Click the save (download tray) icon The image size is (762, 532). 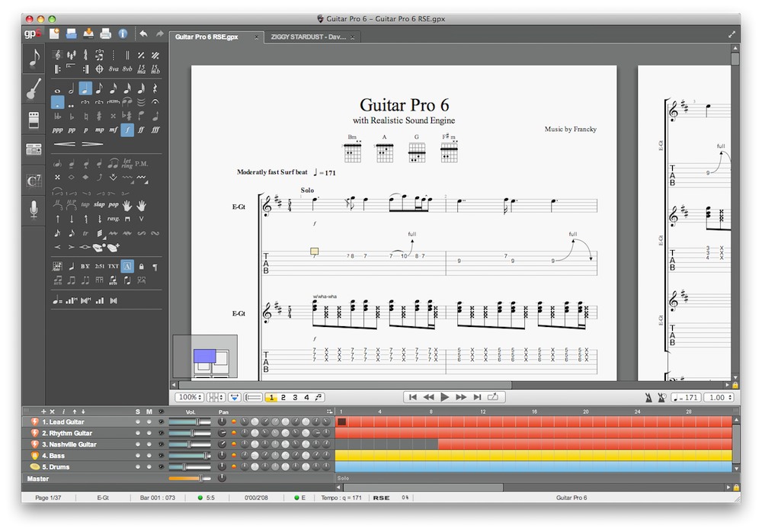pos(88,33)
